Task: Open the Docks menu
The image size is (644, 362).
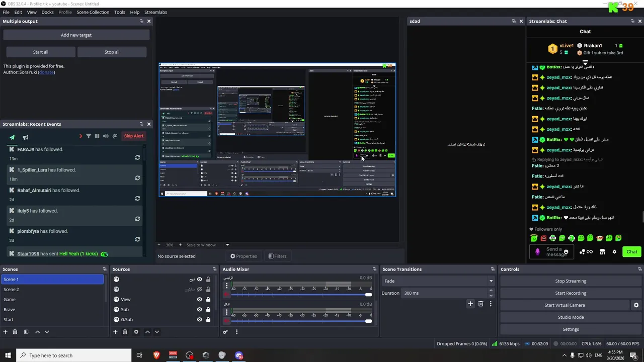Action: [x=47, y=12]
